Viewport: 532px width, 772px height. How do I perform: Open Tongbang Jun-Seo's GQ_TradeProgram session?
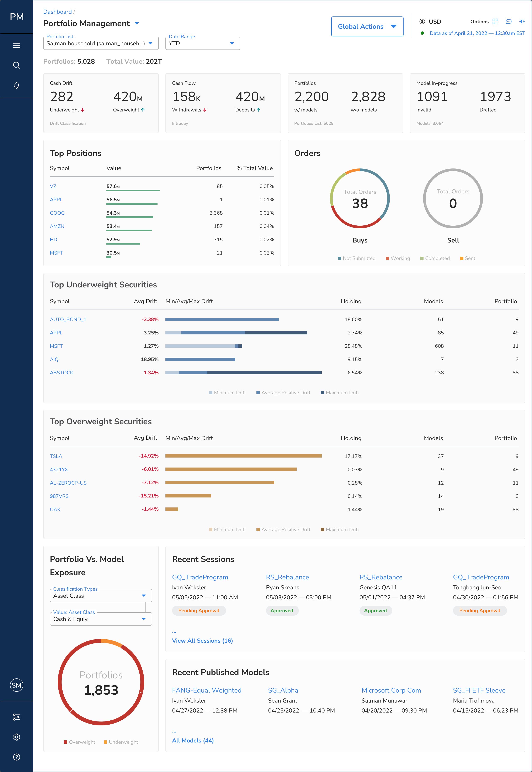[x=481, y=577]
